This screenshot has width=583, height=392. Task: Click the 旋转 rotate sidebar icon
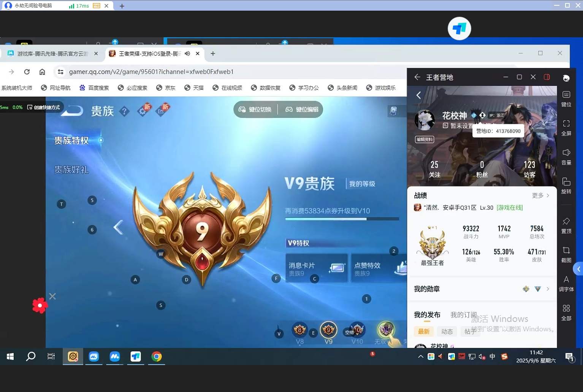tap(566, 186)
